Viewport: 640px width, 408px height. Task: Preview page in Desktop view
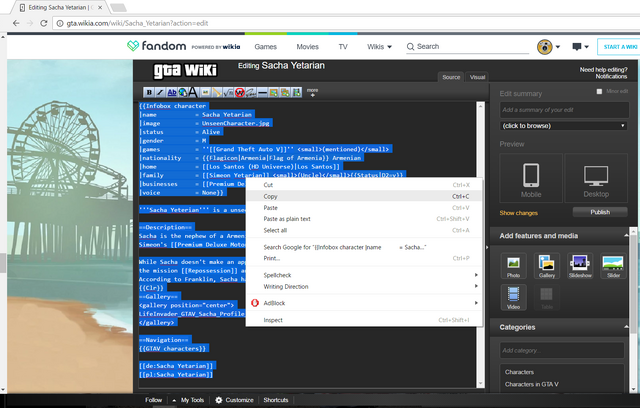(x=596, y=178)
